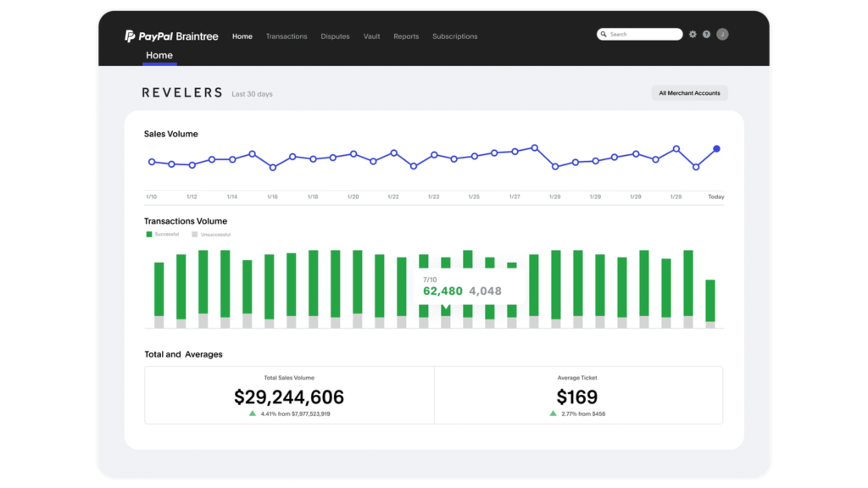Toggle the Successful legend green square

[x=149, y=234]
